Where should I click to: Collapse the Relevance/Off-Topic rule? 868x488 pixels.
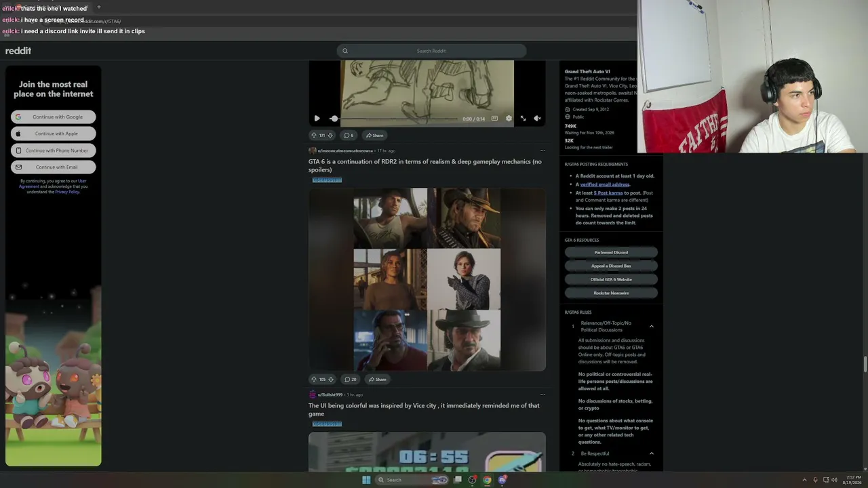pyautogui.click(x=652, y=326)
